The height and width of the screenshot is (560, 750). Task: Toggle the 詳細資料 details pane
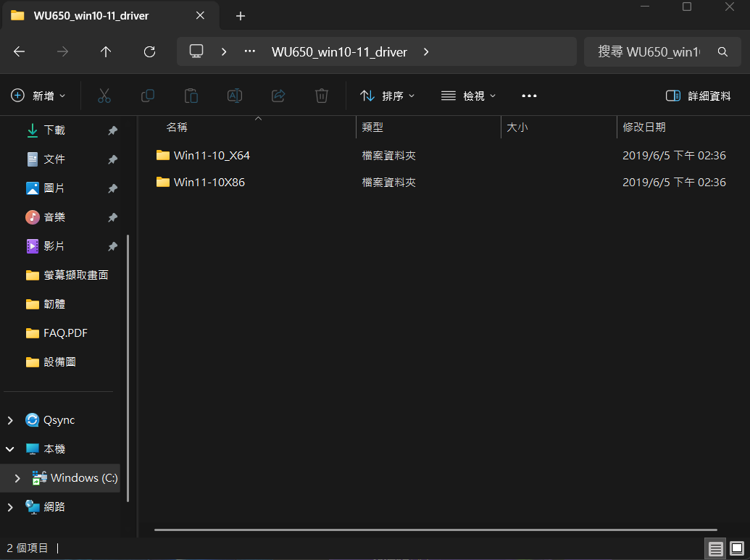click(698, 96)
